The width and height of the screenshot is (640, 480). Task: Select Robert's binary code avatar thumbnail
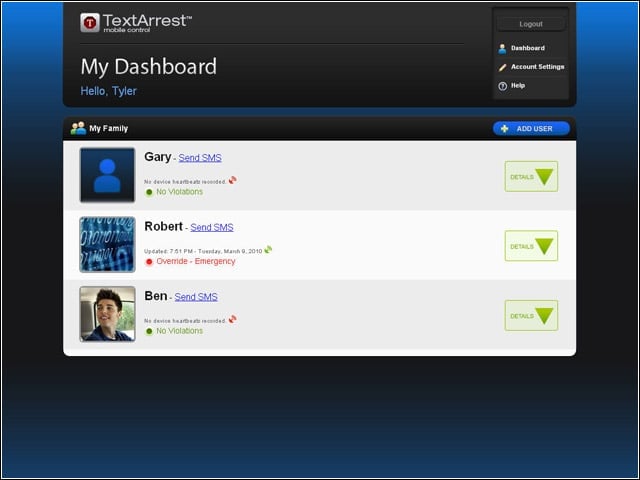point(107,244)
